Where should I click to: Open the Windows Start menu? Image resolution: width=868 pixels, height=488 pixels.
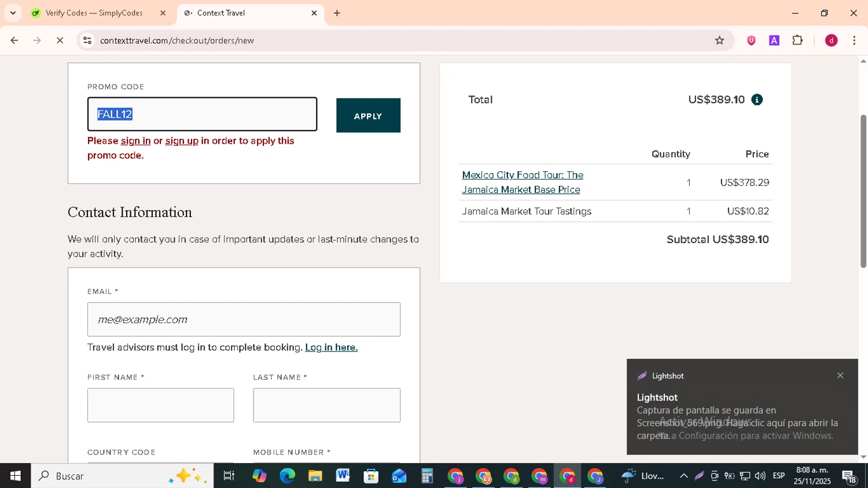click(16, 476)
